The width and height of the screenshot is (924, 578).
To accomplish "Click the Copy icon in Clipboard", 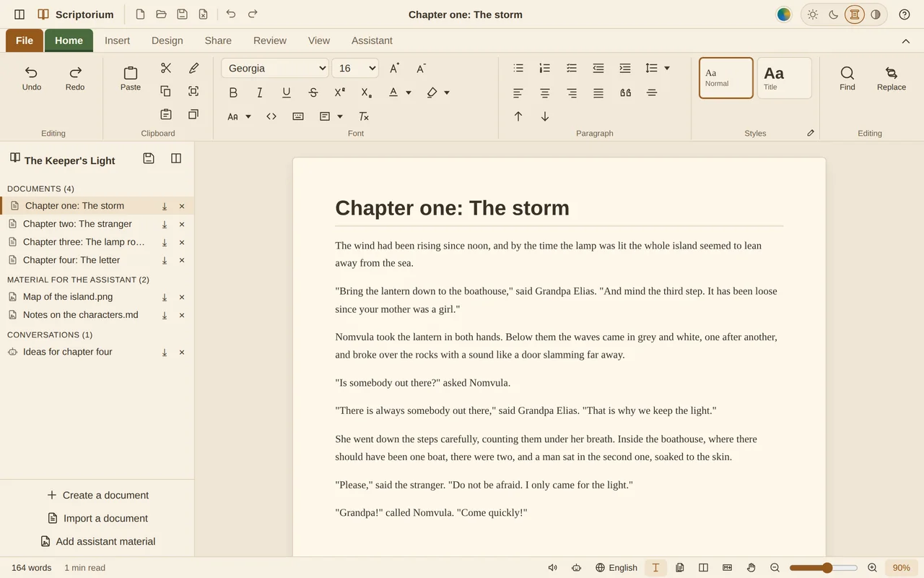I will pyautogui.click(x=166, y=91).
